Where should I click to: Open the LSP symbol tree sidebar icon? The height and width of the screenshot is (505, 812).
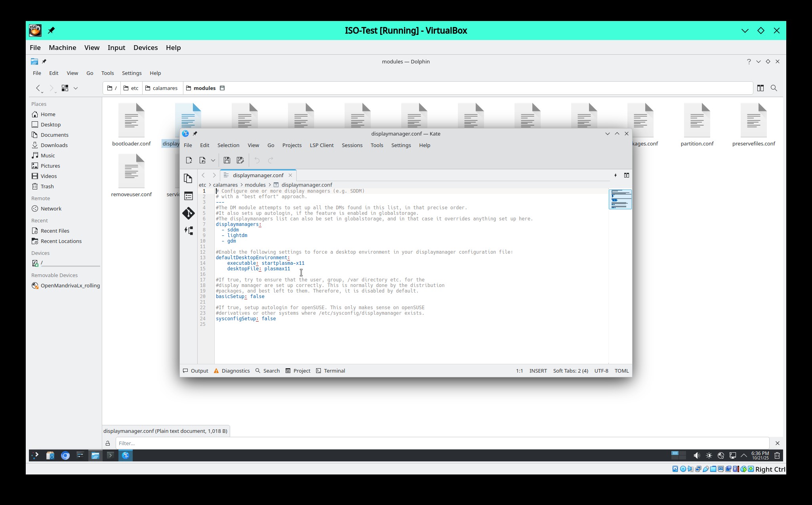189,231
